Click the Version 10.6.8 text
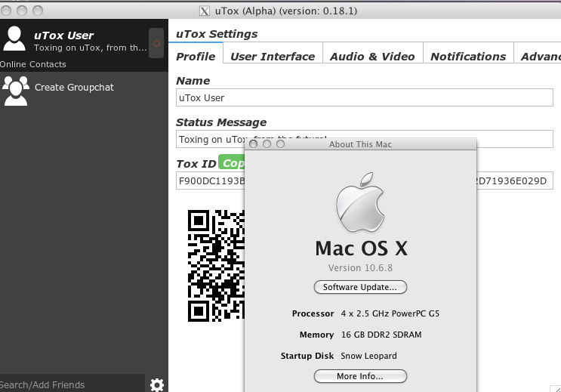This screenshot has height=392, width=561. click(x=360, y=268)
